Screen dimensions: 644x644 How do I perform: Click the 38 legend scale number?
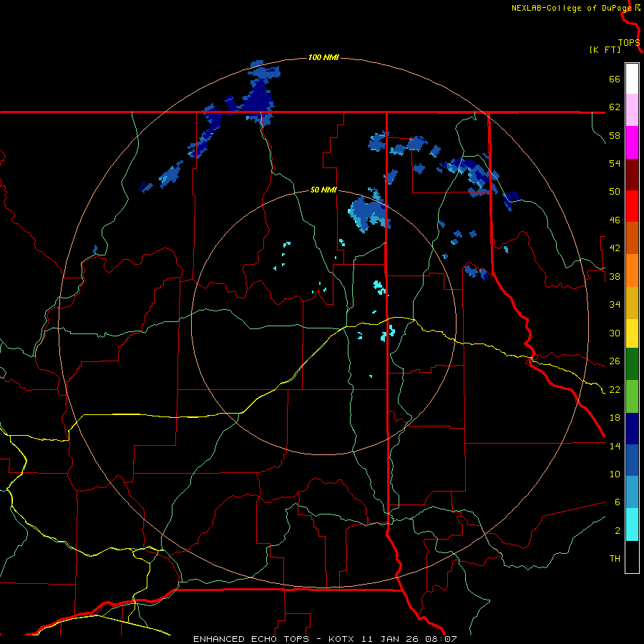tap(615, 276)
